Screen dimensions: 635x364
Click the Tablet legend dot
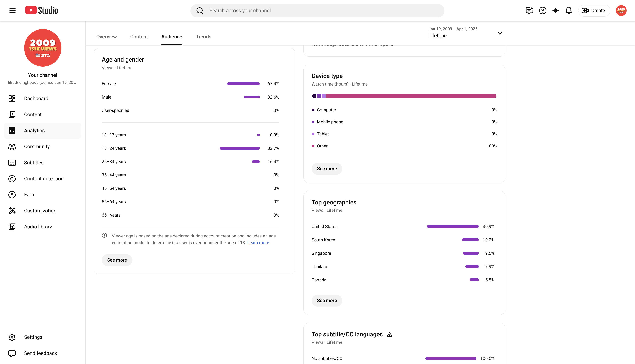click(x=313, y=134)
